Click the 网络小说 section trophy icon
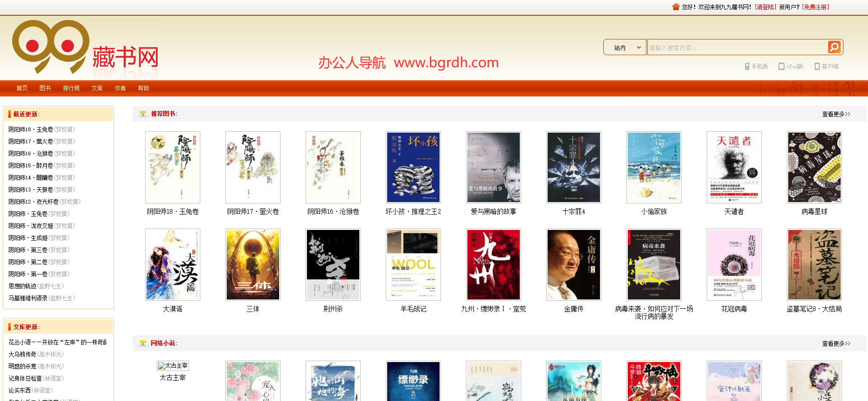The width and height of the screenshot is (868, 401). pyautogui.click(x=143, y=343)
